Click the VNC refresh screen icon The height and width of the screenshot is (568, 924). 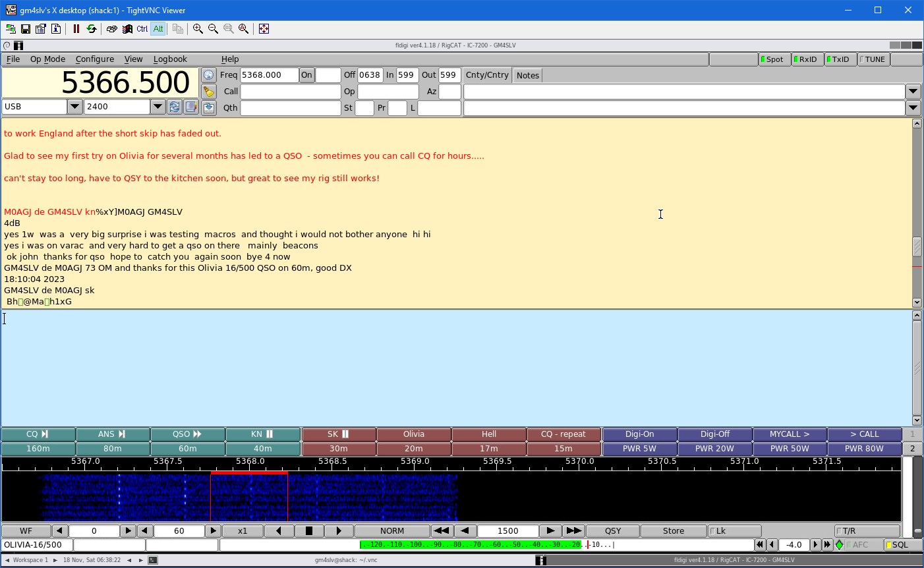(92, 29)
